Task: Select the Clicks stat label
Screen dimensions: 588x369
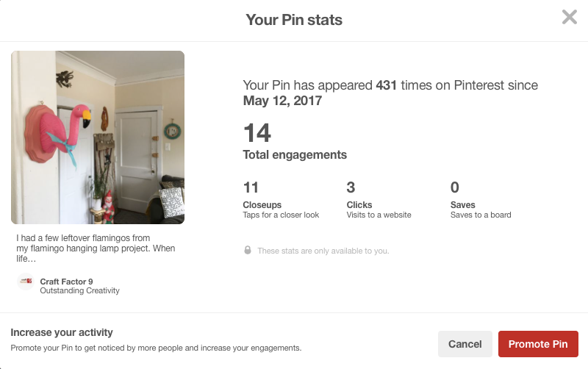Action: pyautogui.click(x=359, y=205)
